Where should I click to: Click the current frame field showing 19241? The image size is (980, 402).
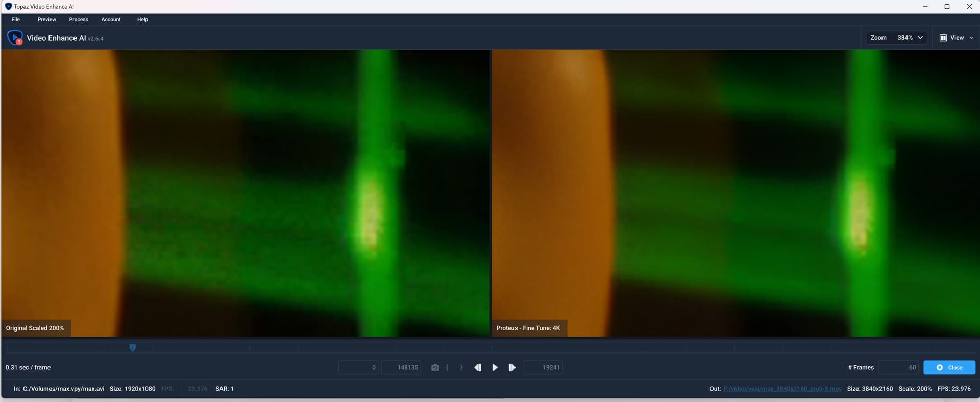point(543,368)
